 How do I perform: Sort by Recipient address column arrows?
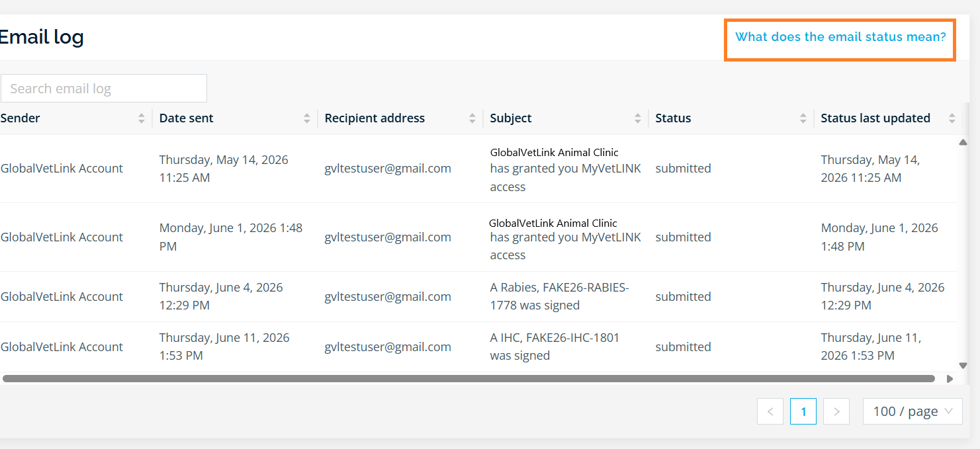[472, 118]
